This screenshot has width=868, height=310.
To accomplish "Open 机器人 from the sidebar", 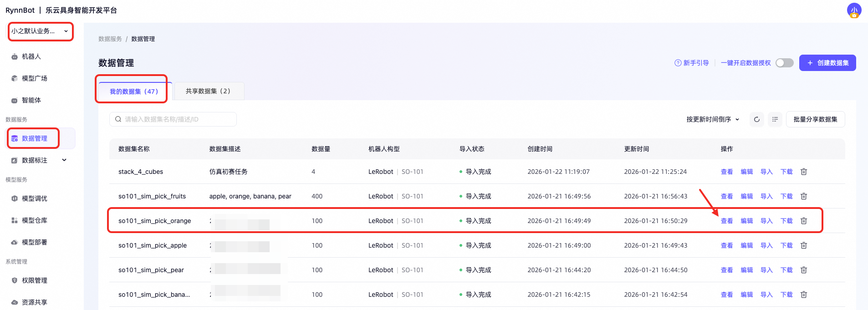I will coord(31,56).
